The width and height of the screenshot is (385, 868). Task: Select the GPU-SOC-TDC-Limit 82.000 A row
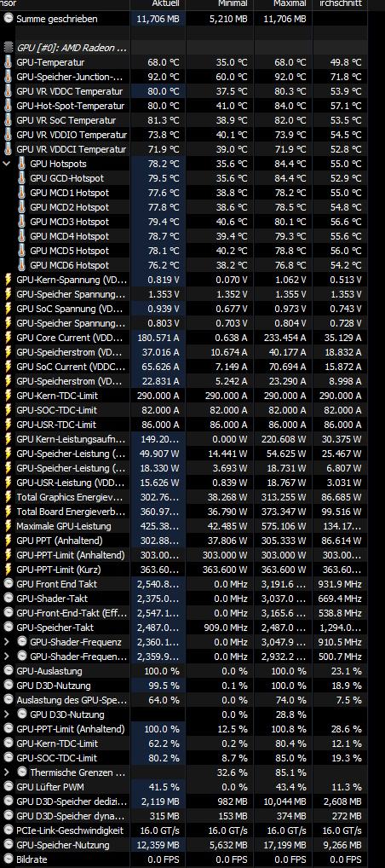(184, 410)
